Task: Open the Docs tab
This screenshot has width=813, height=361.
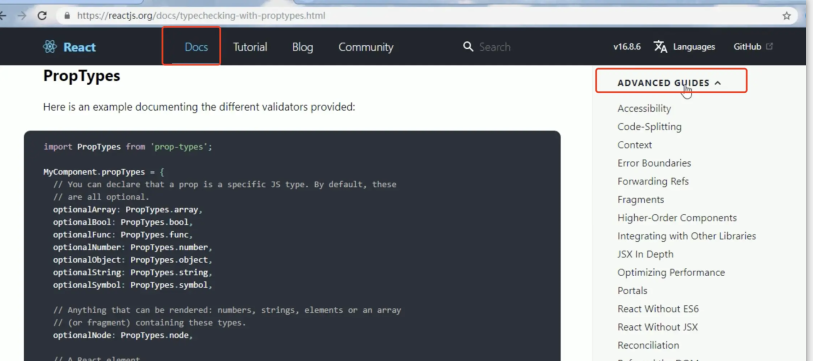Action: [x=196, y=47]
